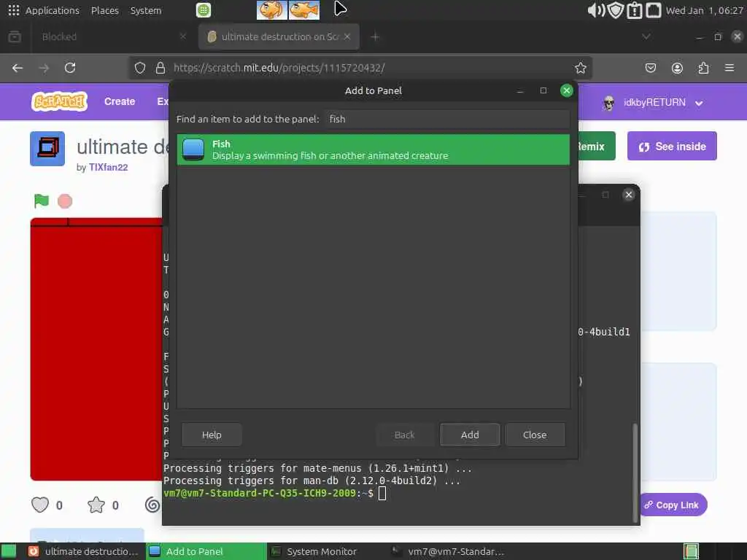Go back to the previous page

click(x=18, y=68)
